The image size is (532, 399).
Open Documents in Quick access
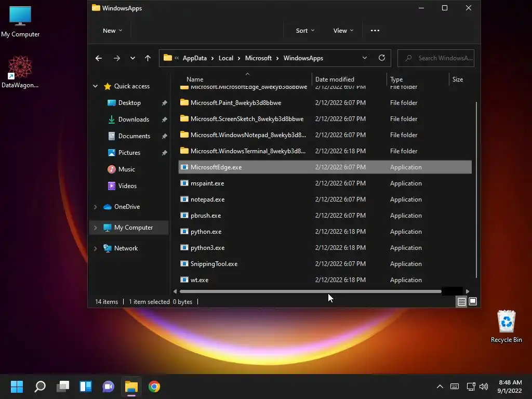click(134, 136)
